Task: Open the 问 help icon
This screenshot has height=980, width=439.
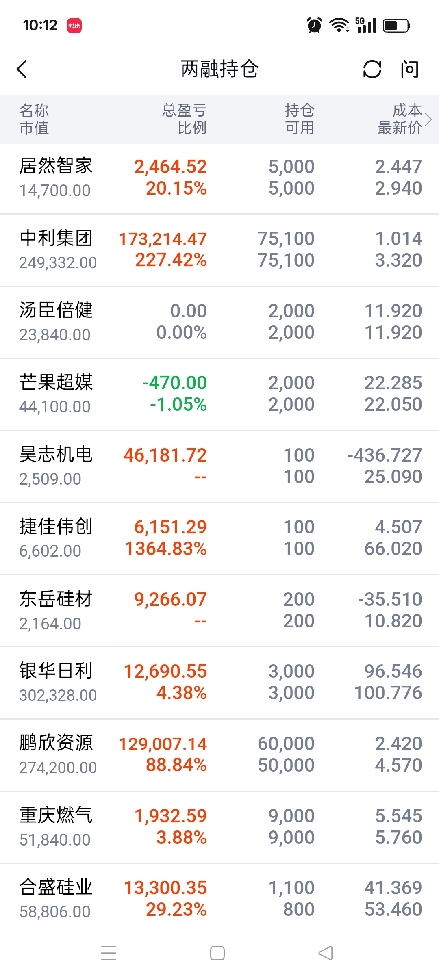Action: coord(409,69)
